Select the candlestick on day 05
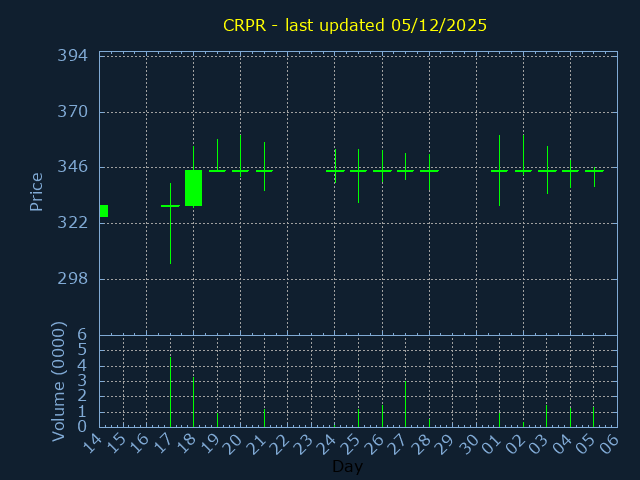 tap(594, 177)
